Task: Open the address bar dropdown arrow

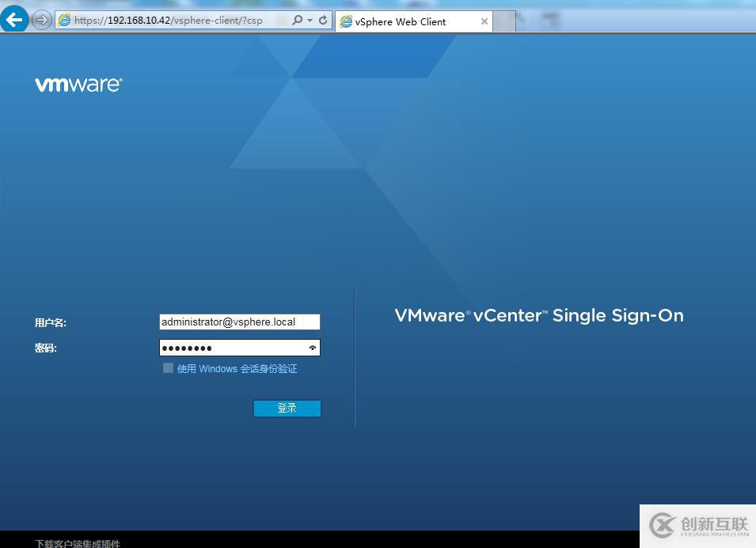Action: point(310,21)
